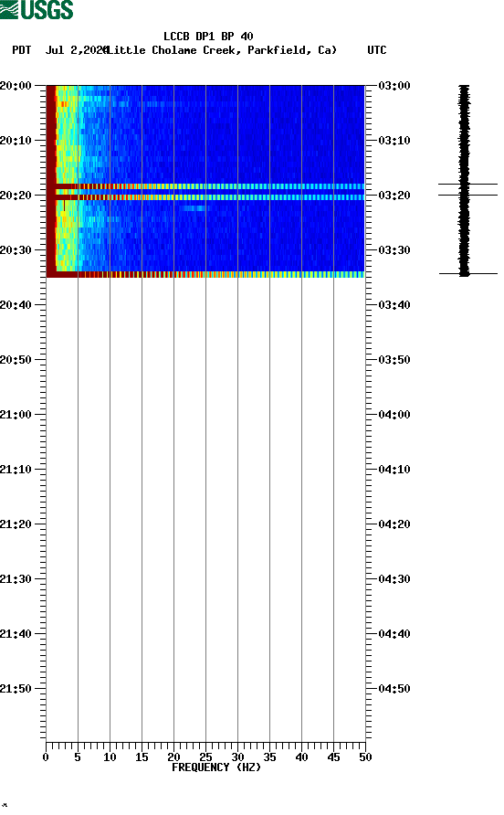Viewport: 504px width, 815px height.
Task: Click the '04:20' UTC time label
Action: pos(394,524)
